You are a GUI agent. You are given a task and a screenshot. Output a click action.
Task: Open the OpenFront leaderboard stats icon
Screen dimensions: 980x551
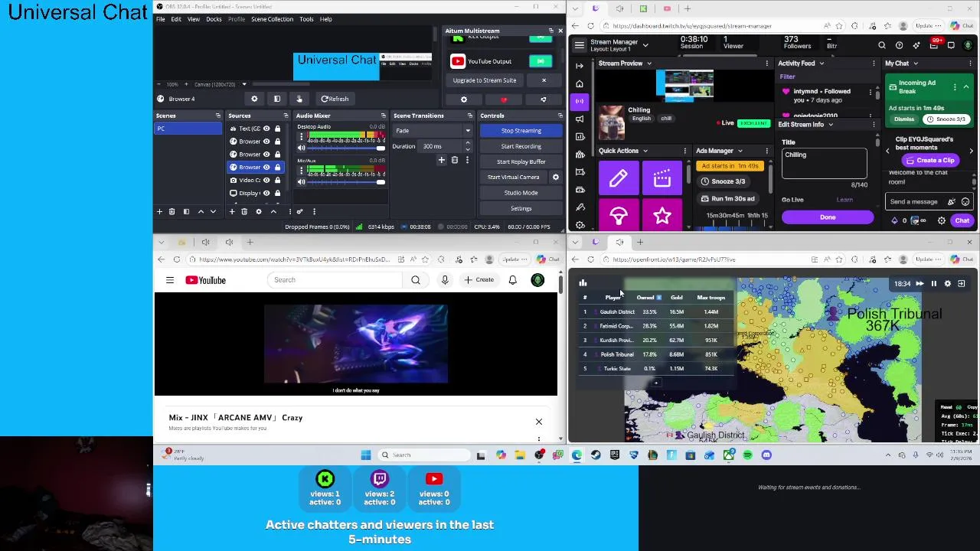[583, 283]
